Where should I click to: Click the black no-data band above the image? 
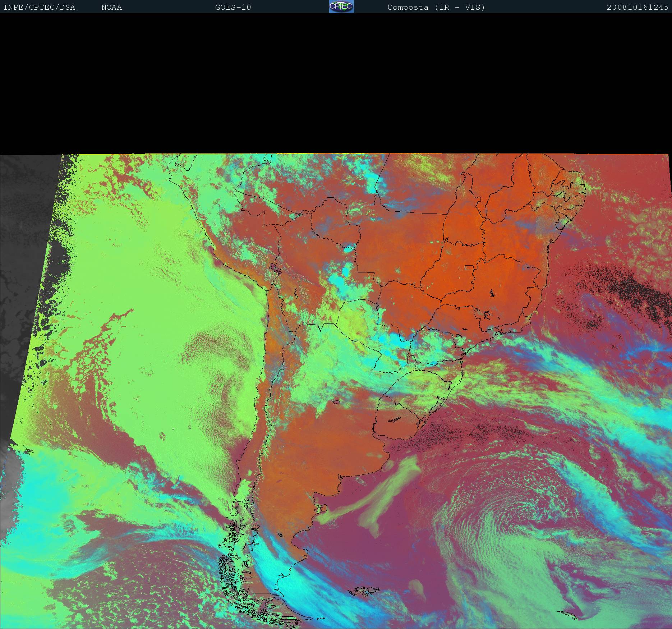pyautogui.click(x=336, y=83)
